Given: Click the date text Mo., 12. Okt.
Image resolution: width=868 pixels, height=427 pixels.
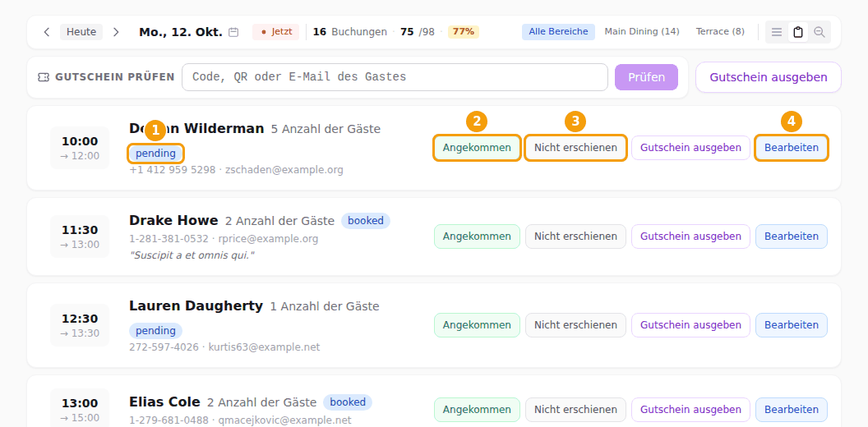Looking at the screenshot, I should click(181, 32).
